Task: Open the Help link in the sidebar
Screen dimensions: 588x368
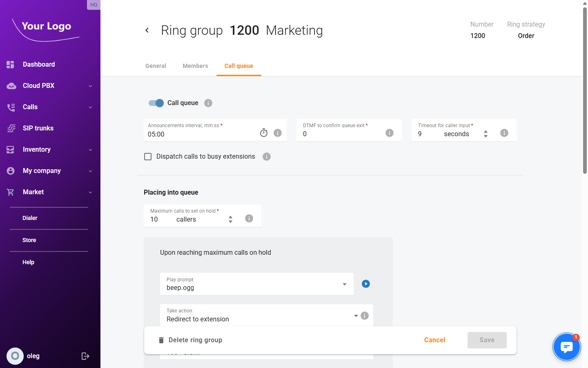Action: pyautogui.click(x=28, y=262)
